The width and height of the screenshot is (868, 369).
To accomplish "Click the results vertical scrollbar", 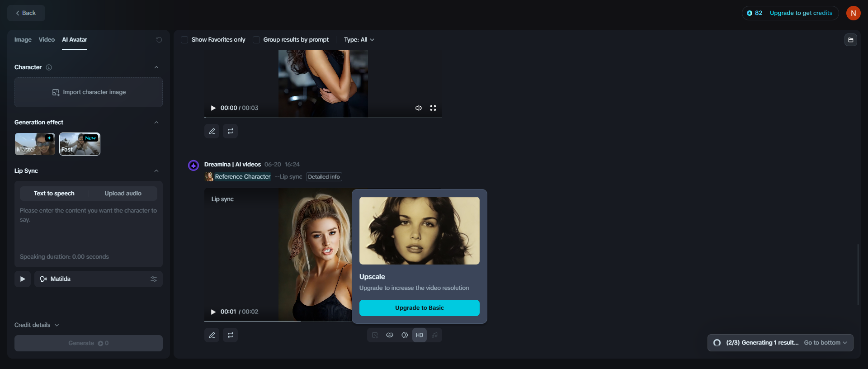I will pyautogui.click(x=858, y=274).
